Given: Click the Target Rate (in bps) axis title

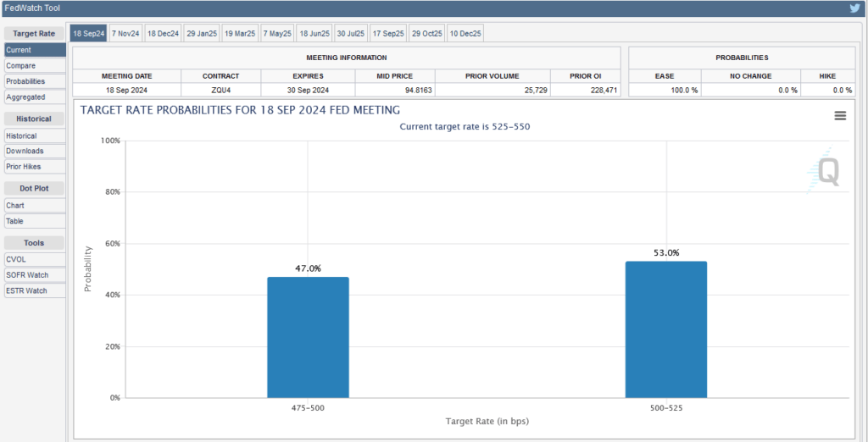Looking at the screenshot, I should click(x=487, y=422).
